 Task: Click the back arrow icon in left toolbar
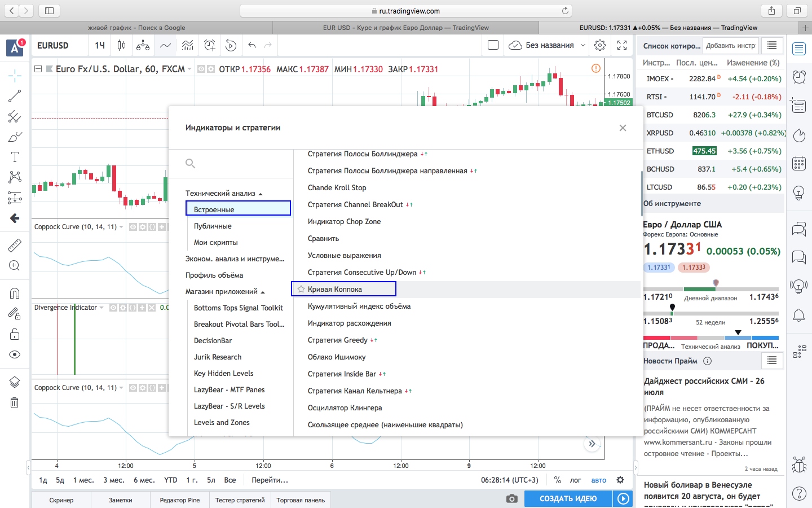(x=15, y=218)
